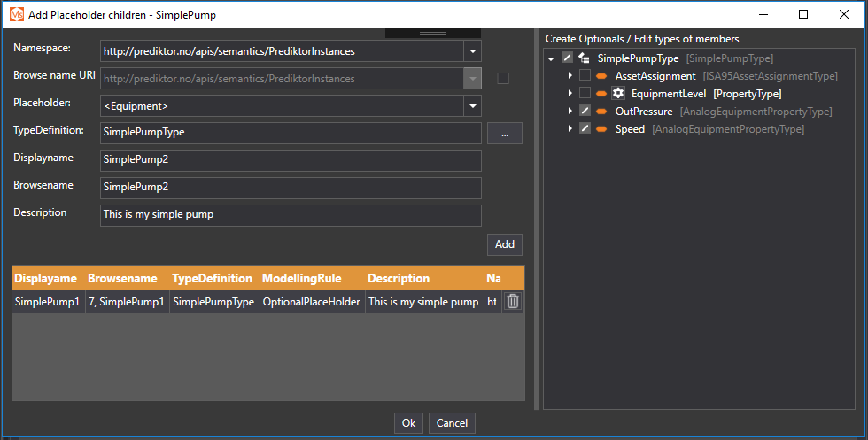Click the trash icon for the SimplePump1 row
Image resolution: width=868 pixels, height=440 pixels.
tap(512, 302)
